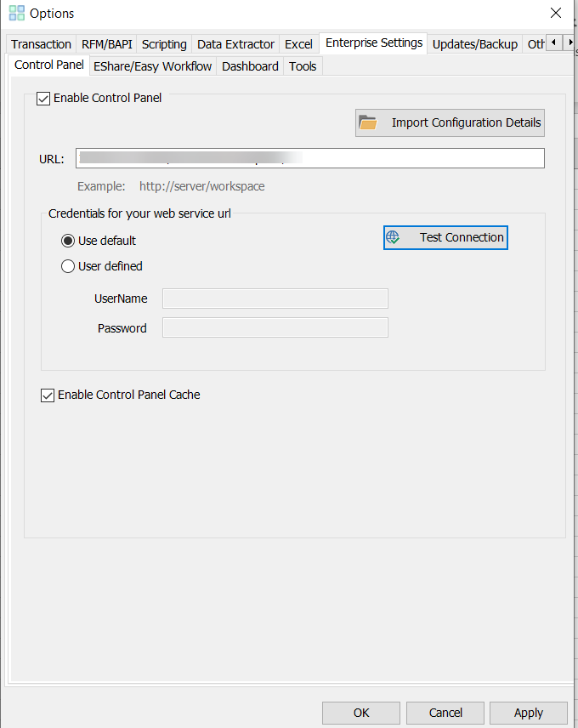The image size is (578, 728).
Task: Click the globe icon on Test Connection
Action: point(393,238)
